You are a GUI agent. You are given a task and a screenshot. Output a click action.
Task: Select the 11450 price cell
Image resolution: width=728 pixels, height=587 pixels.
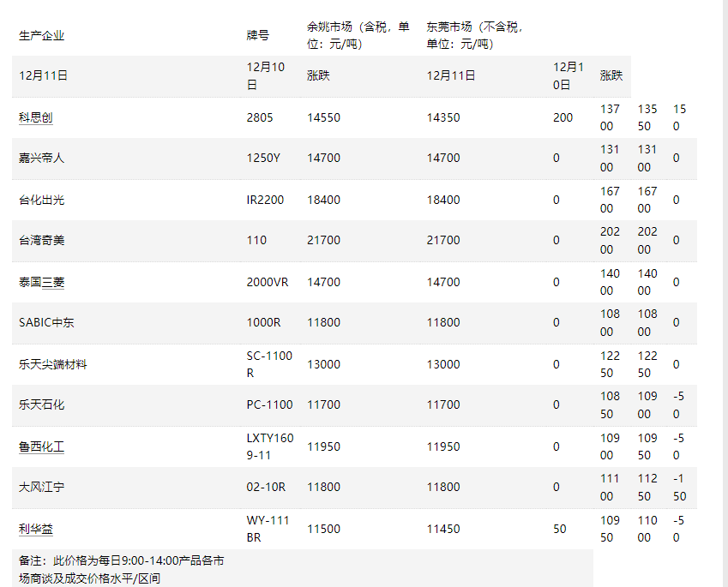443,529
